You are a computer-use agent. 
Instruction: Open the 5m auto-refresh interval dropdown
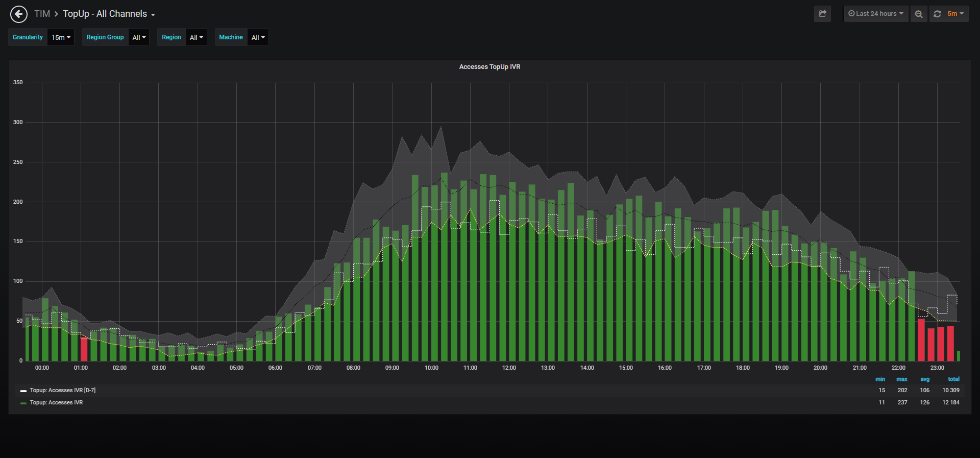pyautogui.click(x=955, y=14)
